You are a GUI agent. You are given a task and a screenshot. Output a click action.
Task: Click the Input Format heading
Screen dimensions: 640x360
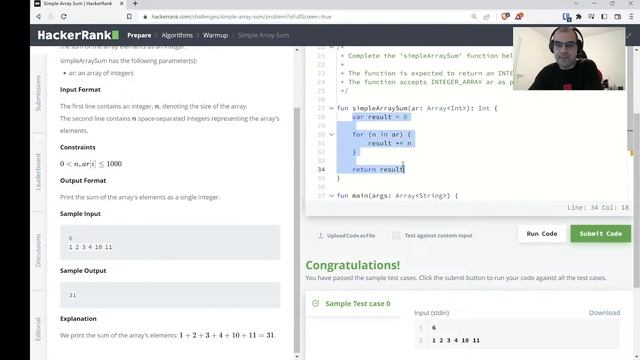(x=80, y=90)
